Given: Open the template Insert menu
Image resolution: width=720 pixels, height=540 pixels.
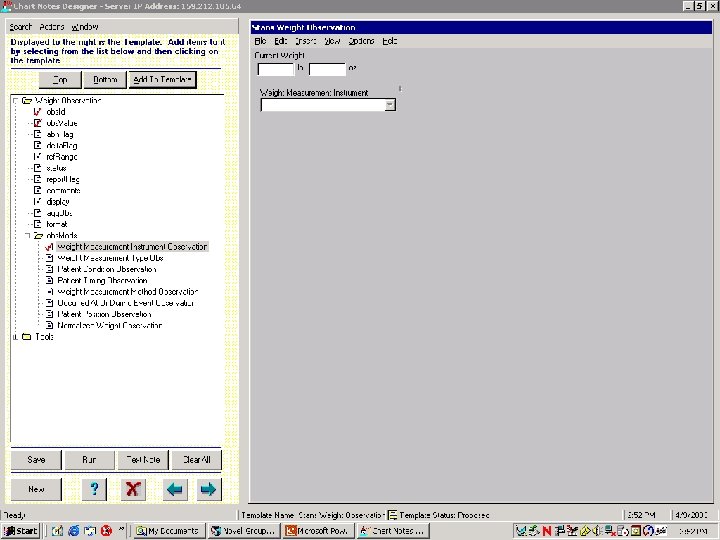Looking at the screenshot, I should tap(305, 41).
